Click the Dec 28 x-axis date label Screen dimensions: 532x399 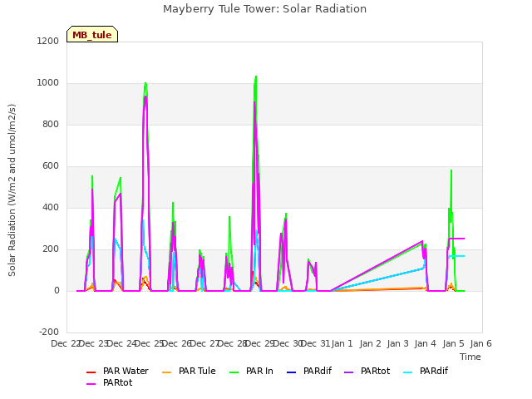pyautogui.click(x=232, y=343)
